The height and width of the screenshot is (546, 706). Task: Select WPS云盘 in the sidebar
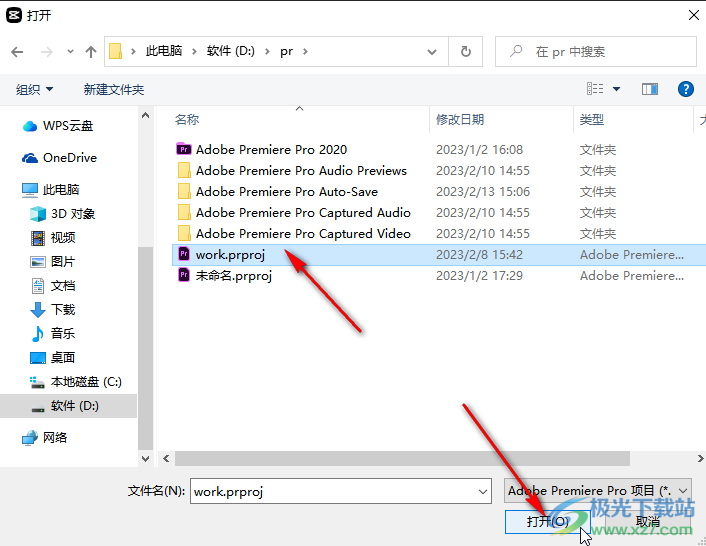(58, 126)
